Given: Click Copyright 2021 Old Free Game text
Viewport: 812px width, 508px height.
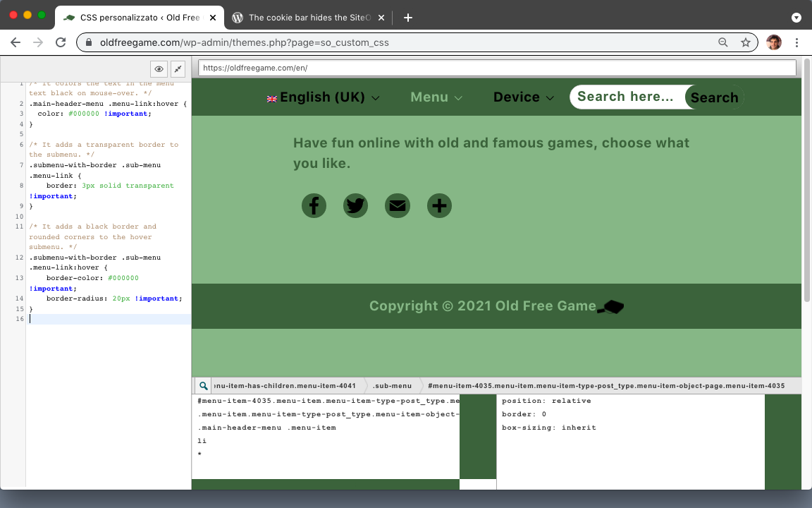Looking at the screenshot, I should coord(483,306).
